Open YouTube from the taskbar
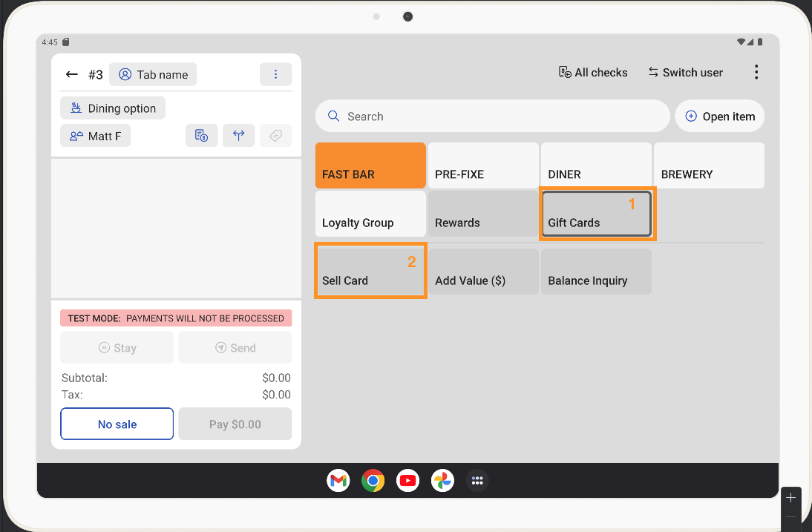 [x=407, y=481]
